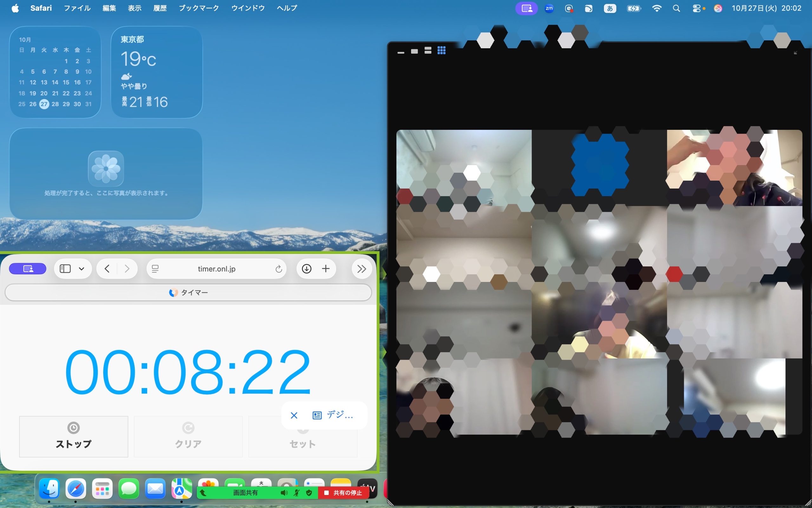Image resolution: width=812 pixels, height=508 pixels.
Task: Toggle microphone mute in sharing bar
Action: [x=296, y=493]
